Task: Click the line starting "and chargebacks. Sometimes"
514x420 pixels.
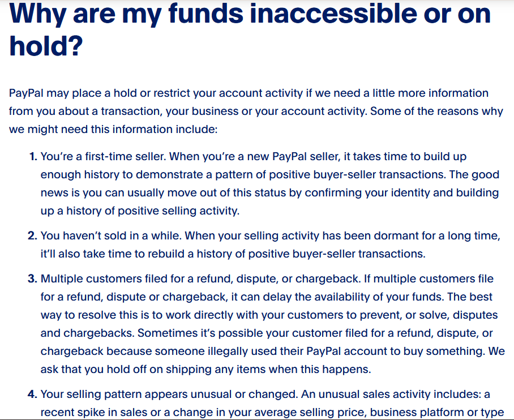Action: click(266, 333)
